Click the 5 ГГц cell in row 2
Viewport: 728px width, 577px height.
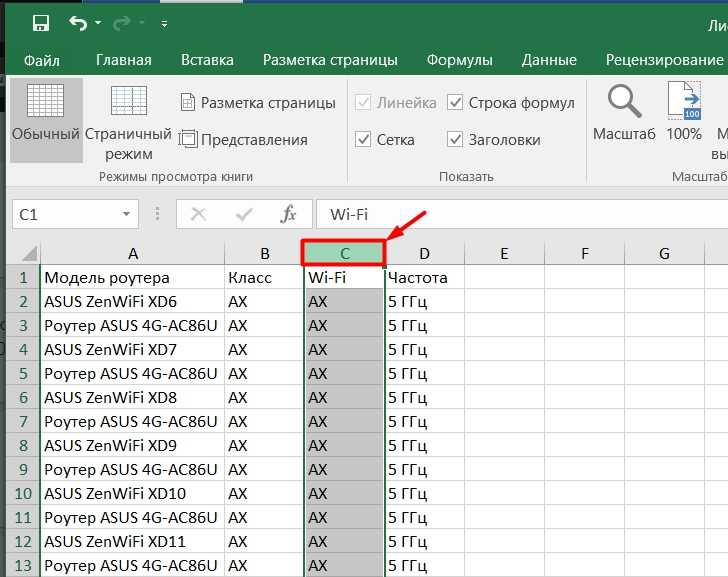[425, 302]
